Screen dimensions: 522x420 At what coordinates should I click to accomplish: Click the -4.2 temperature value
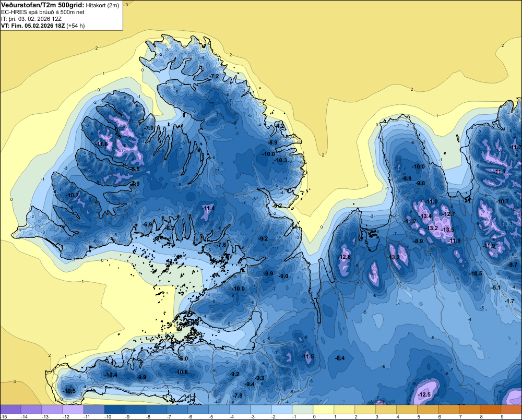click(x=280, y=126)
